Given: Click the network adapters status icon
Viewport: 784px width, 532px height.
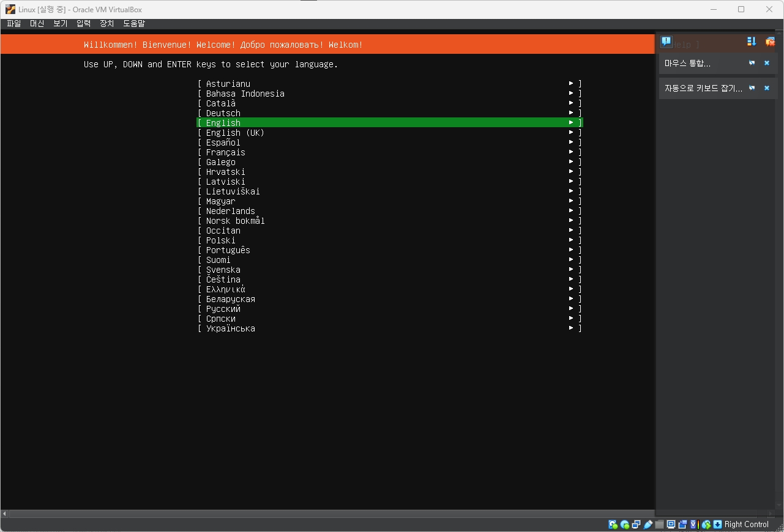Looking at the screenshot, I should tap(637, 525).
